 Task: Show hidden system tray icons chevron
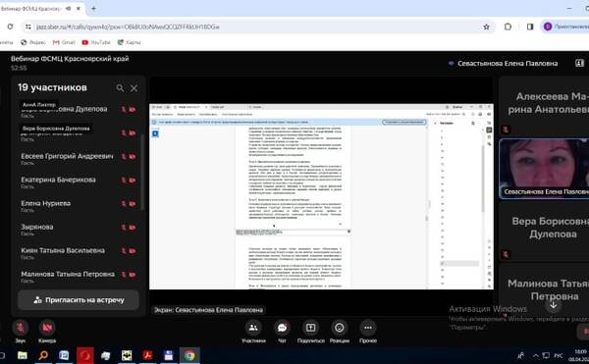535,355
